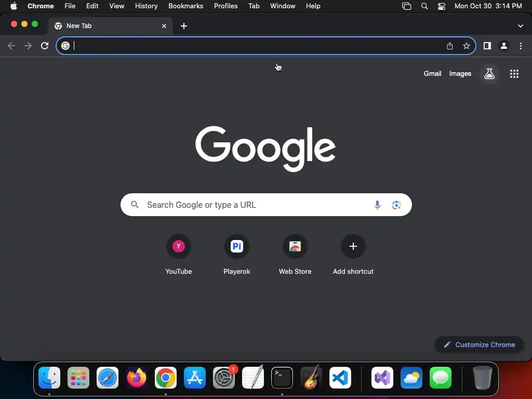Open Visual Studio Code from the Dock
Screen dimensions: 532x399
coord(340,378)
